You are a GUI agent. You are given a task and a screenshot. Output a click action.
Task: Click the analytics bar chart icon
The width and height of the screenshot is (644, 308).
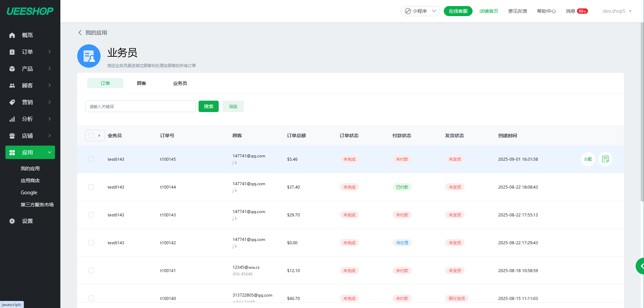click(x=12, y=119)
